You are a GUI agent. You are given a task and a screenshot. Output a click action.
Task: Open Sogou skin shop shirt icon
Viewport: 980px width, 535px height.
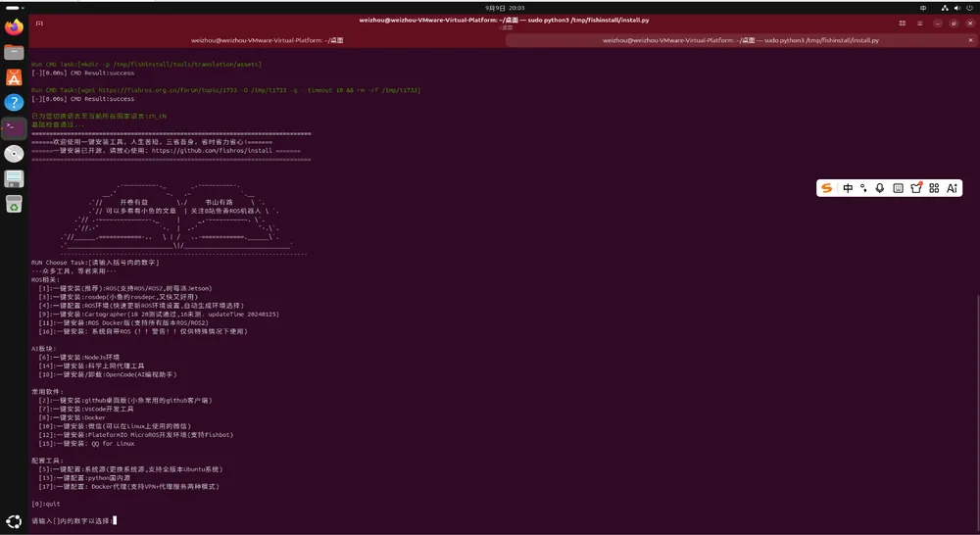point(916,188)
